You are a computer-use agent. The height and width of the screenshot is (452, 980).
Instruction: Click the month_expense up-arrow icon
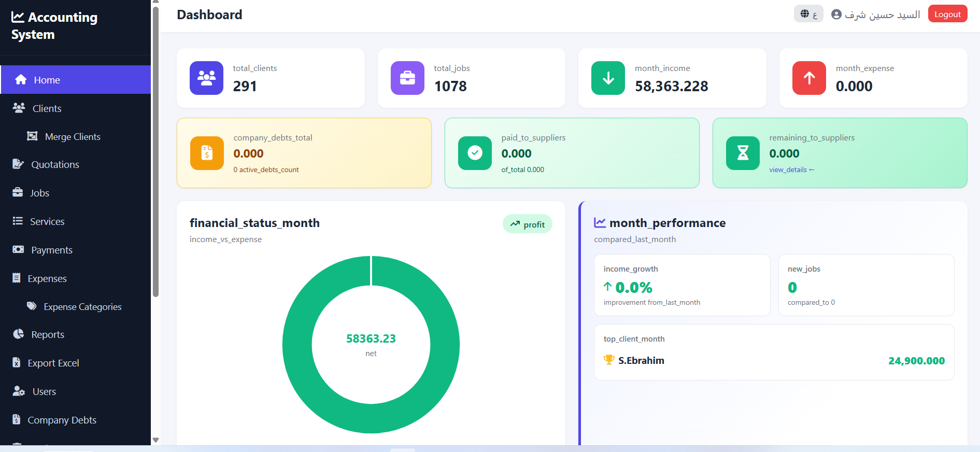point(809,78)
